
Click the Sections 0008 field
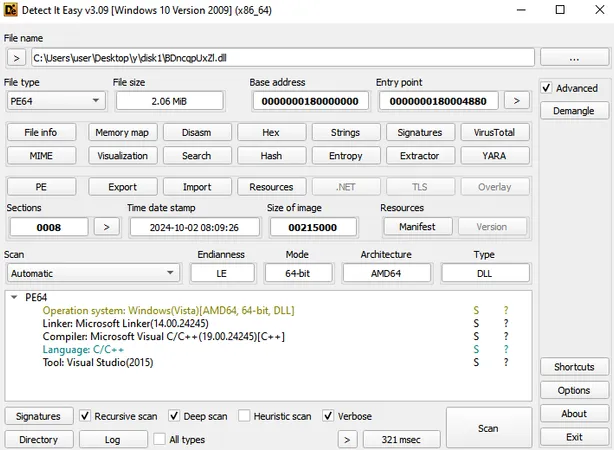(x=49, y=227)
